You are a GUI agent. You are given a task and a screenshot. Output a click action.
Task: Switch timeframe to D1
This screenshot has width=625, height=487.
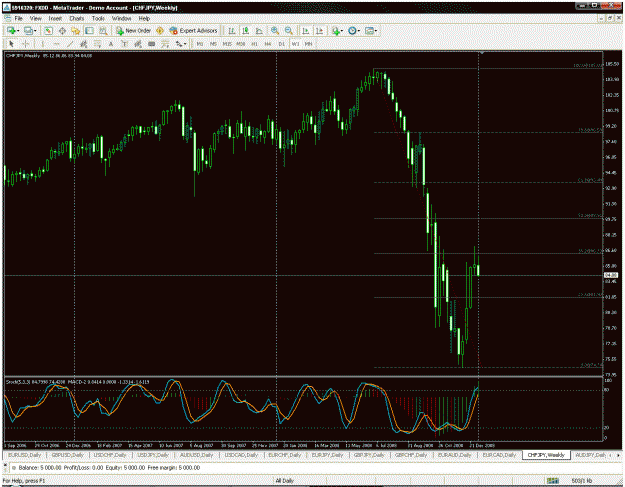(281, 44)
